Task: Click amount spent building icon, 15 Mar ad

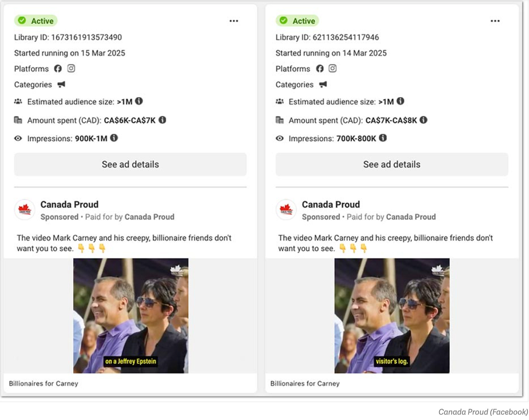Action: (x=18, y=120)
